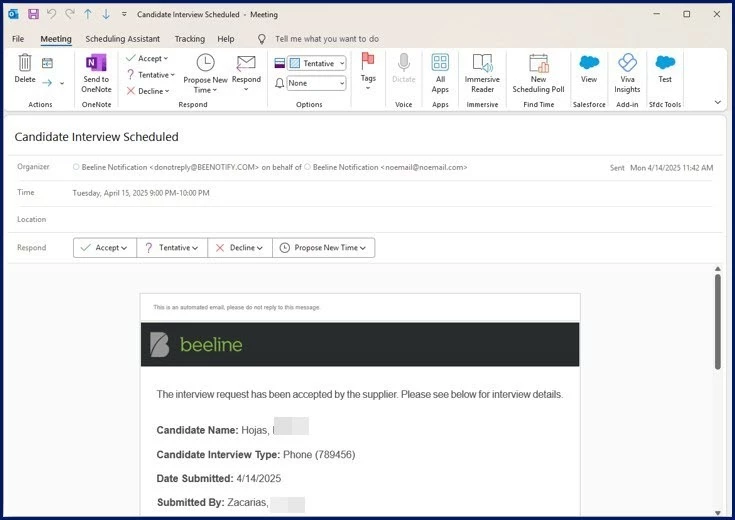Viewport: 735px width, 520px height.
Task: Click Propose New Time in Respond row
Action: (323, 248)
